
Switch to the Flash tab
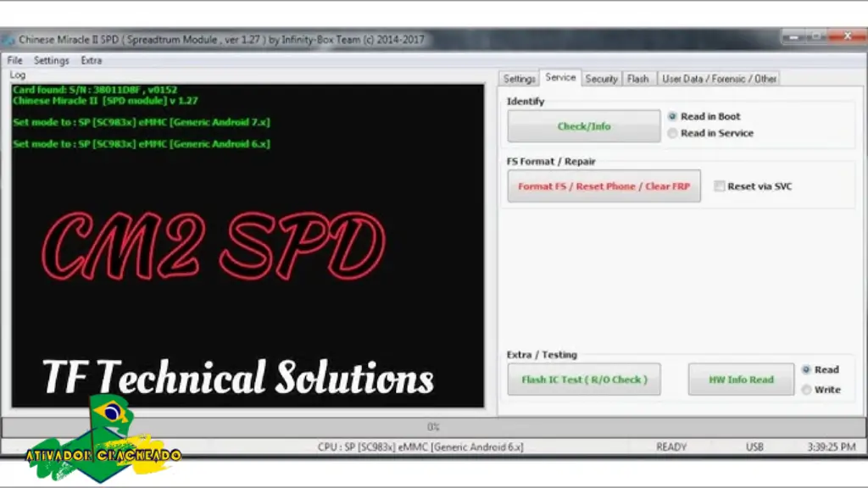[x=638, y=79]
